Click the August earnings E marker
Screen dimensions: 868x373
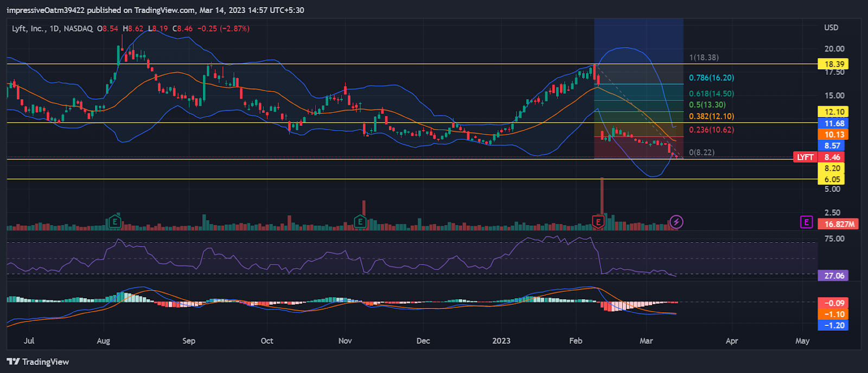(x=114, y=221)
